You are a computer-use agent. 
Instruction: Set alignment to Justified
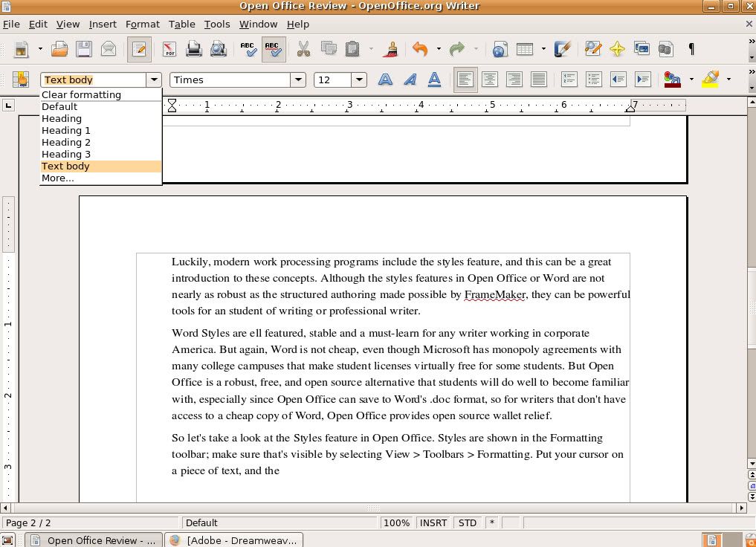pyautogui.click(x=539, y=80)
